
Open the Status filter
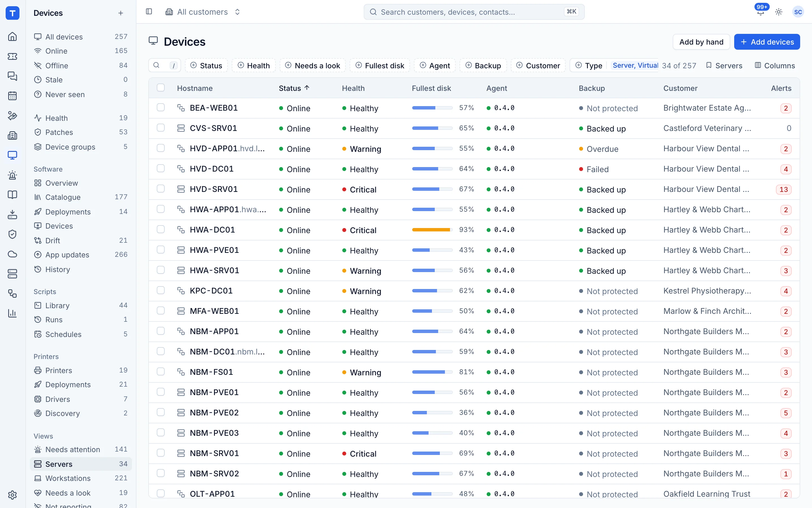pyautogui.click(x=206, y=65)
